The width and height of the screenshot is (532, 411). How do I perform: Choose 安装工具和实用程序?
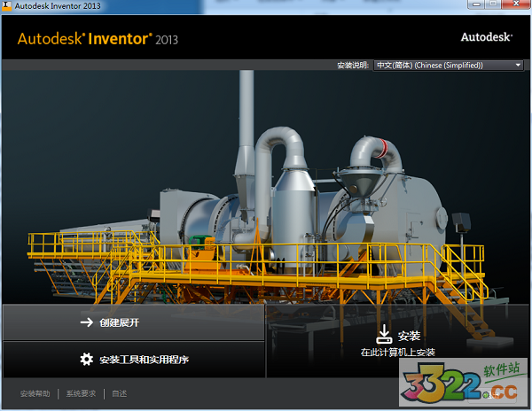pyautogui.click(x=133, y=359)
